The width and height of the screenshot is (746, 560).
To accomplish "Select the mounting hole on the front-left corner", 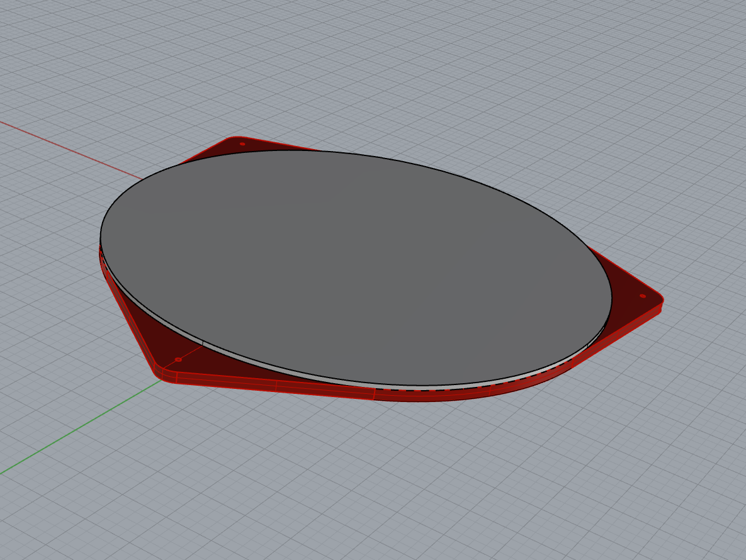I will pyautogui.click(x=178, y=359).
